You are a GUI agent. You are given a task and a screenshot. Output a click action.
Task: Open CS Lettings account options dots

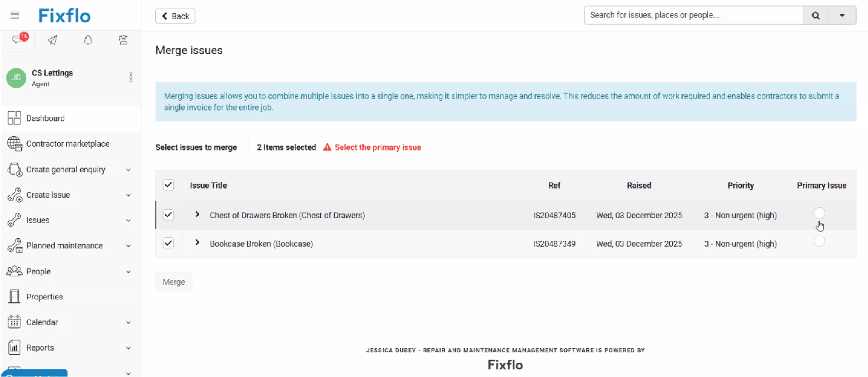pos(131,77)
